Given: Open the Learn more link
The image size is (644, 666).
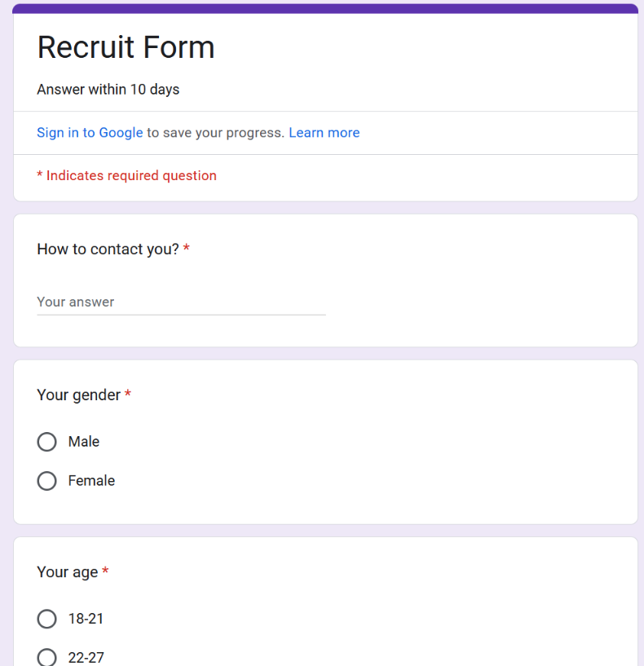Looking at the screenshot, I should (x=324, y=133).
